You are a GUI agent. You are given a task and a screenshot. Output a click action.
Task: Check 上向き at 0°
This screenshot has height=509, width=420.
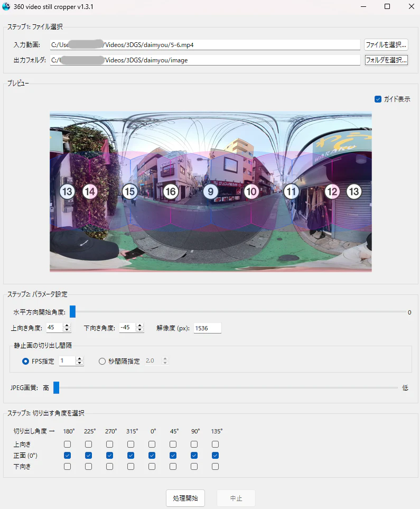coord(152,444)
